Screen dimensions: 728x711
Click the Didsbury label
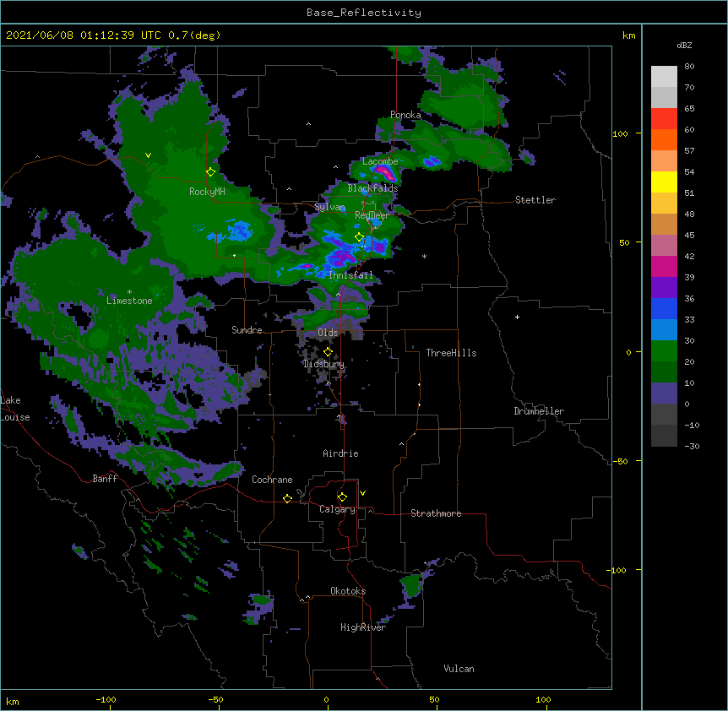click(x=324, y=364)
